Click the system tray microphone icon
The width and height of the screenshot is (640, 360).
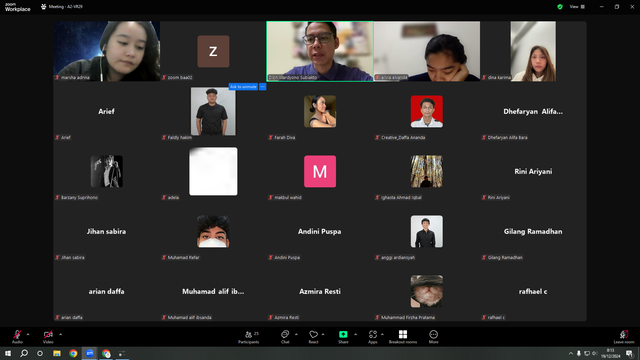click(x=579, y=353)
